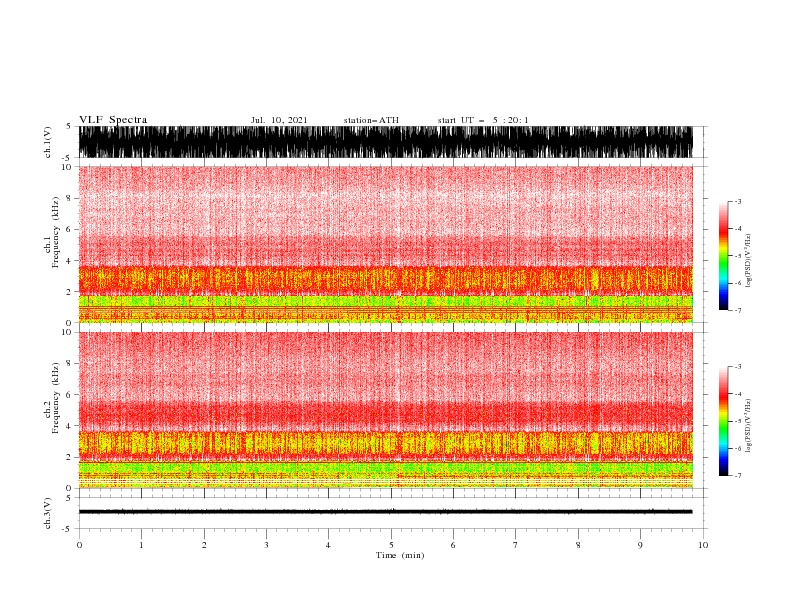This screenshot has width=792, height=612.
Task: Click the time axis tick label "7"
Action: tap(516, 545)
